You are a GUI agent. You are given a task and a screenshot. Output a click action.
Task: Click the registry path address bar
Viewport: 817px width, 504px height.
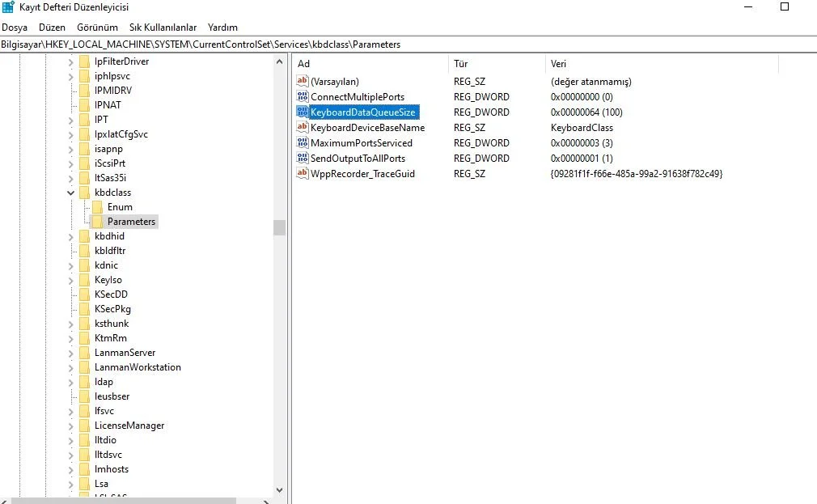[x=408, y=44]
